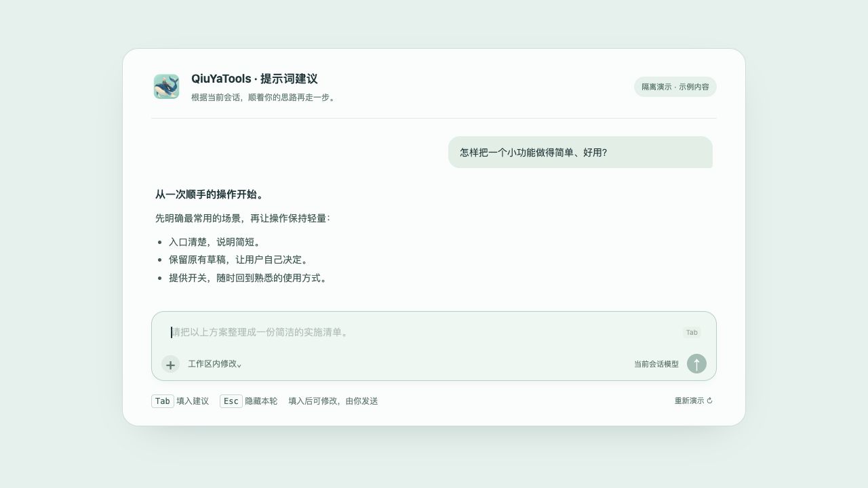Click the heading 从一次顺手的操作开始。
Screen dimensions: 868x488
point(210,195)
